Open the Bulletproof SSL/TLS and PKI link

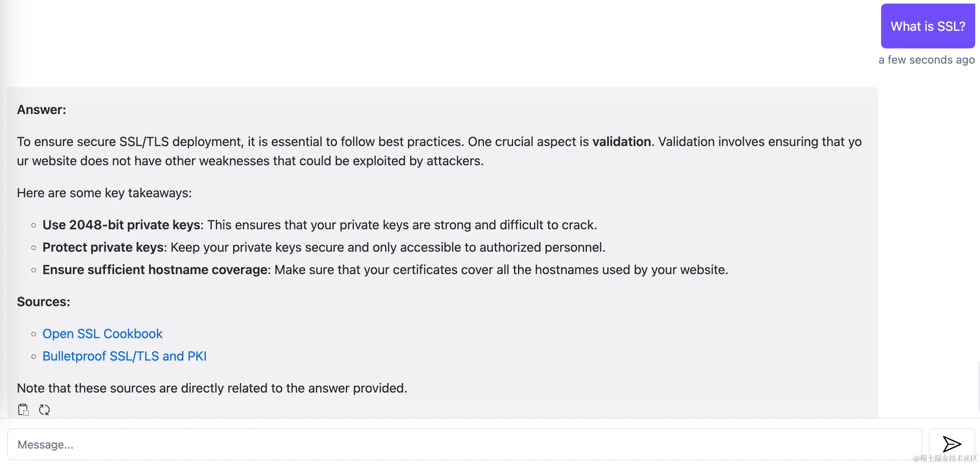point(125,356)
